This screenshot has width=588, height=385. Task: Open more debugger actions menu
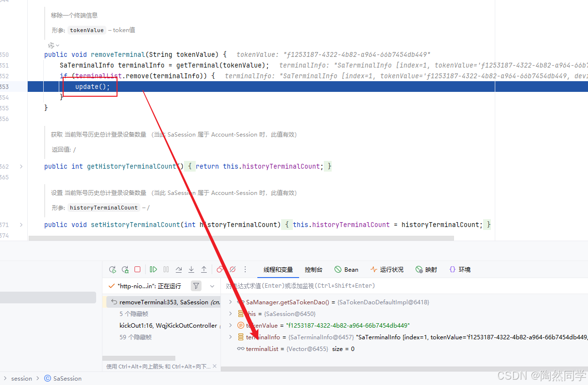[245, 269]
